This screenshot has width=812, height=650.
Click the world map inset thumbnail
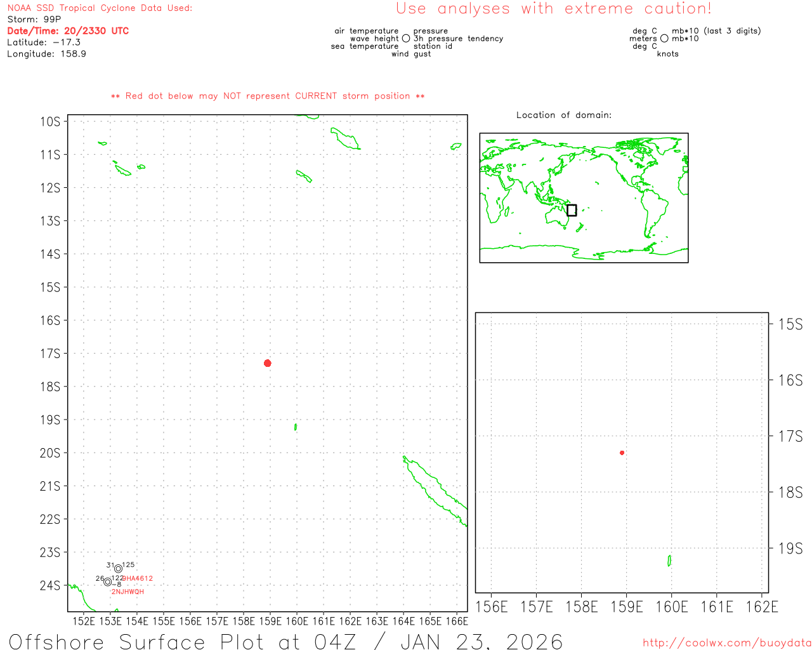[584, 198]
